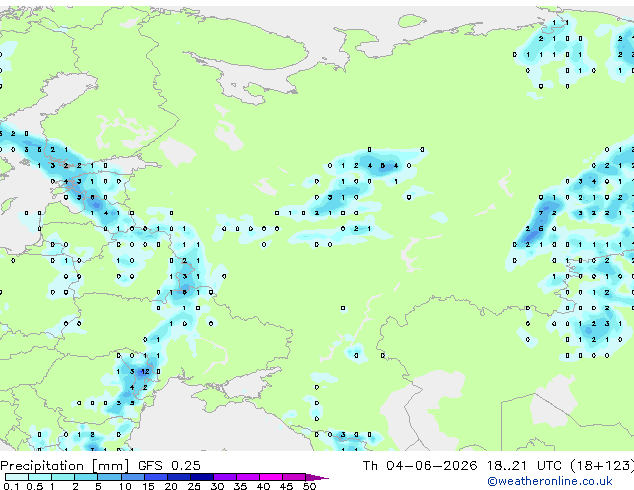This screenshot has height=490, width=634.
Task: Select the 25–30 mm navy legend swatch
Action: coord(202,477)
